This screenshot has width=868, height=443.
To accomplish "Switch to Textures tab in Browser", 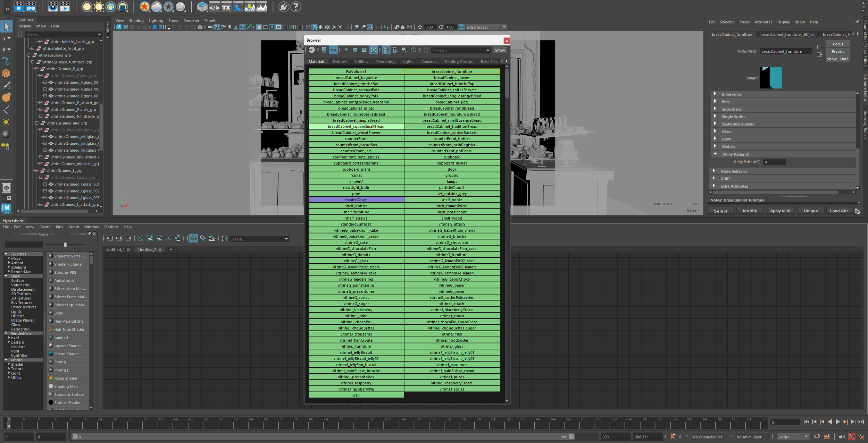I will click(339, 62).
